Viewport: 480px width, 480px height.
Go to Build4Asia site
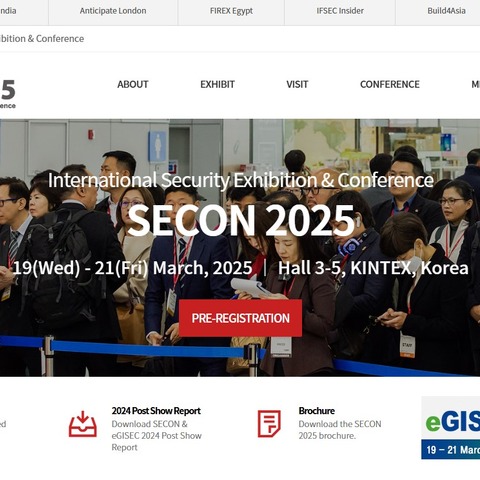pos(446,11)
